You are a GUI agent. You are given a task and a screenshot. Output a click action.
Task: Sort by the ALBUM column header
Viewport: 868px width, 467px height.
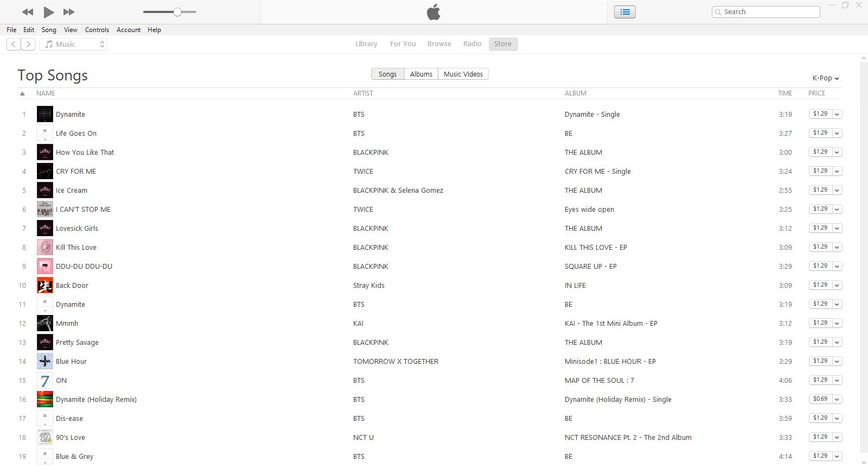(576, 93)
